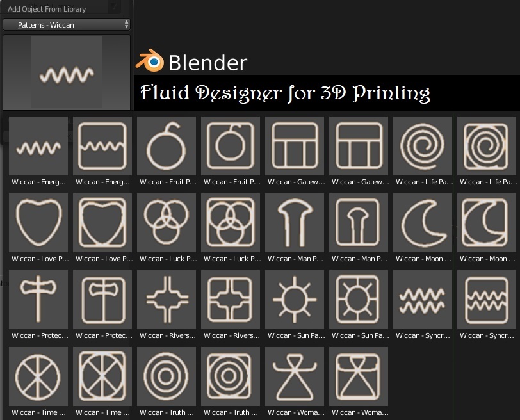Viewport: 520px width, 420px height.
Task: Open the Patterns - Wiccan library dropdown
Action: tap(67, 25)
